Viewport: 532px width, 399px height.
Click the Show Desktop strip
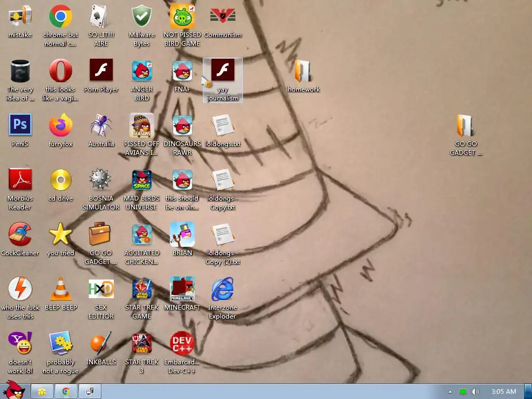tap(528, 392)
